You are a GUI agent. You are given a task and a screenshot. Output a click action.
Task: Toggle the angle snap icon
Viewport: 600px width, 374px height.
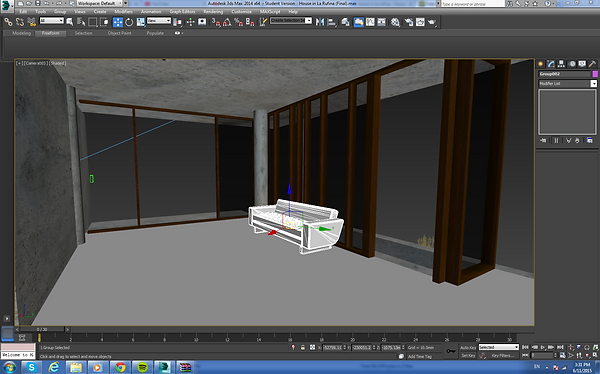227,22
